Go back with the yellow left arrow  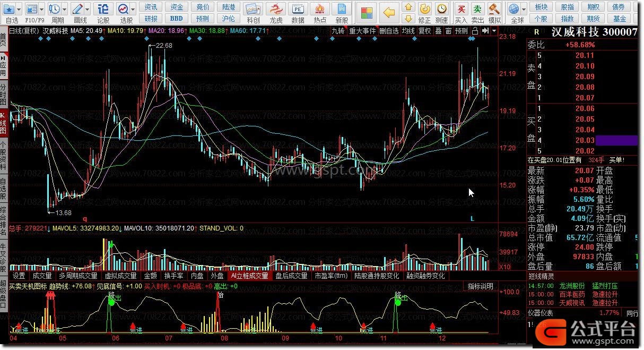tap(389, 13)
